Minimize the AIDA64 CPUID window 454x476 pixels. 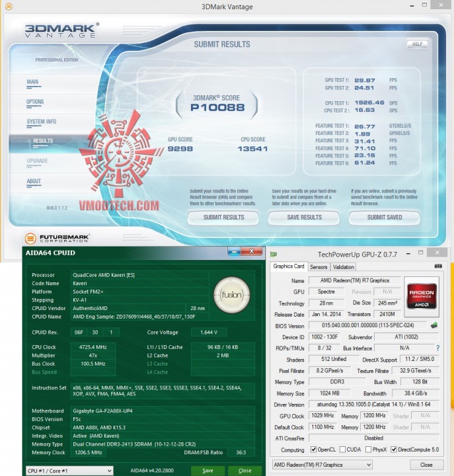[234, 251]
